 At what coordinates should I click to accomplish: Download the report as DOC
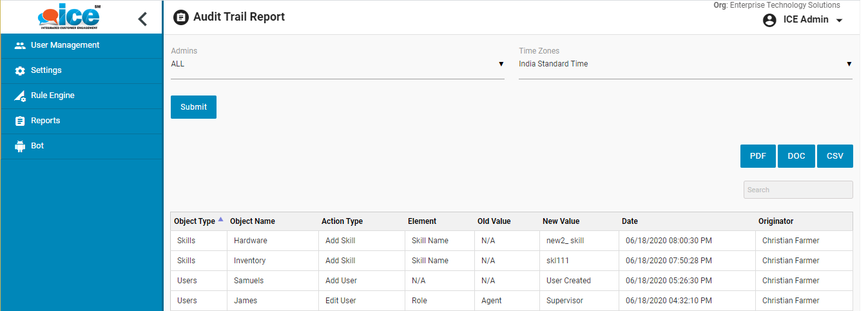tap(796, 156)
